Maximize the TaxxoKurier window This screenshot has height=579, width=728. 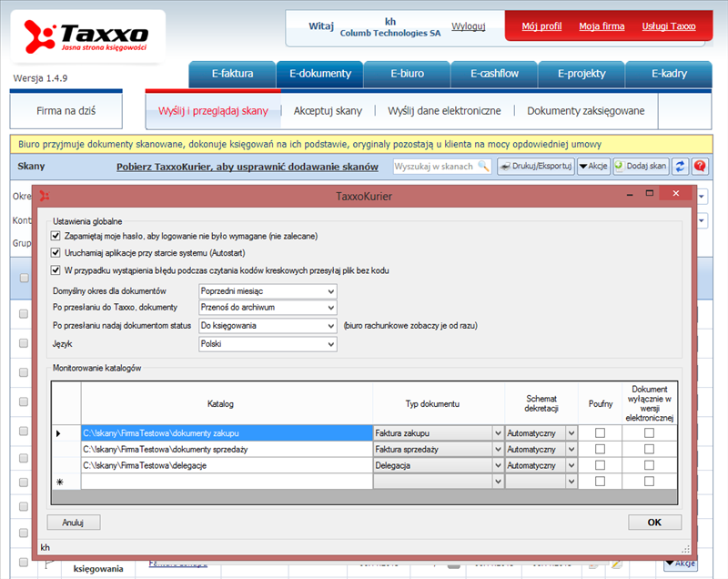[649, 194]
